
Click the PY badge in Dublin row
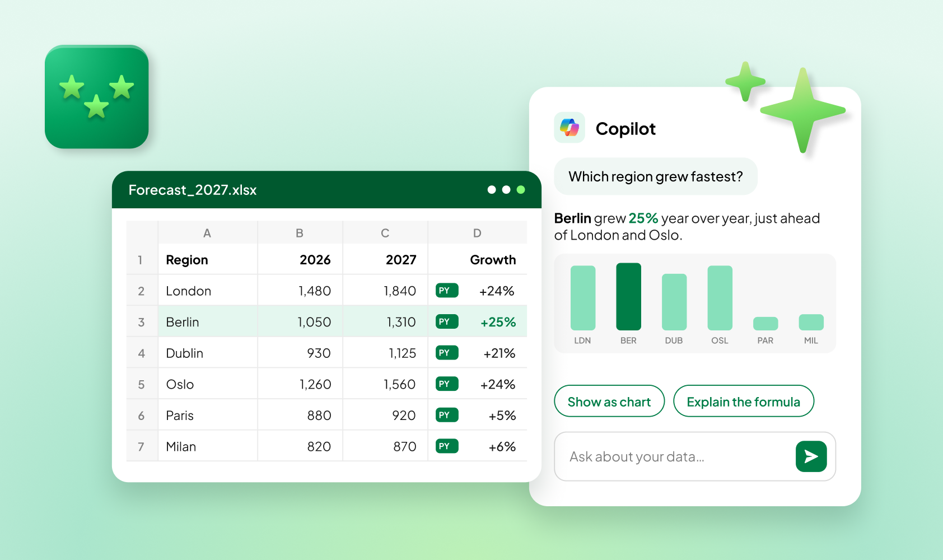(447, 353)
